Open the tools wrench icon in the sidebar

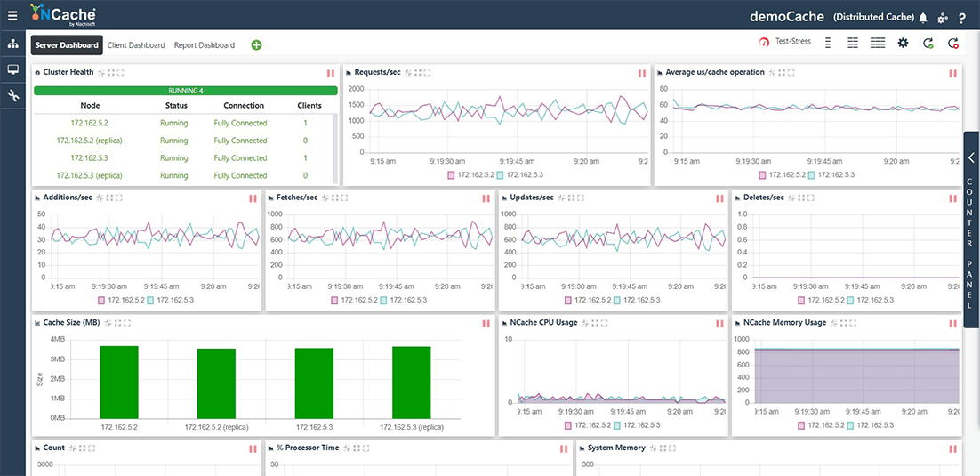(12, 95)
